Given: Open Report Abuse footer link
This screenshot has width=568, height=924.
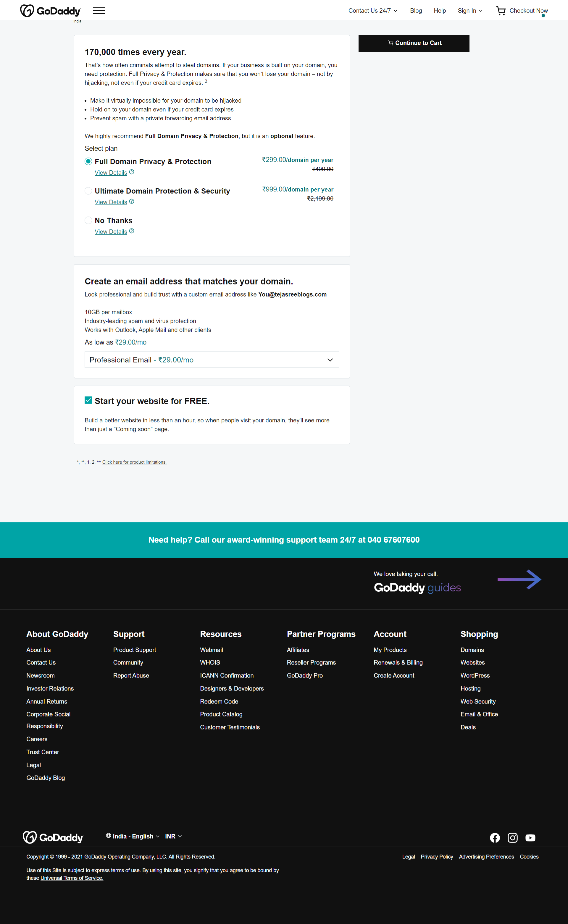Looking at the screenshot, I should tap(131, 675).
